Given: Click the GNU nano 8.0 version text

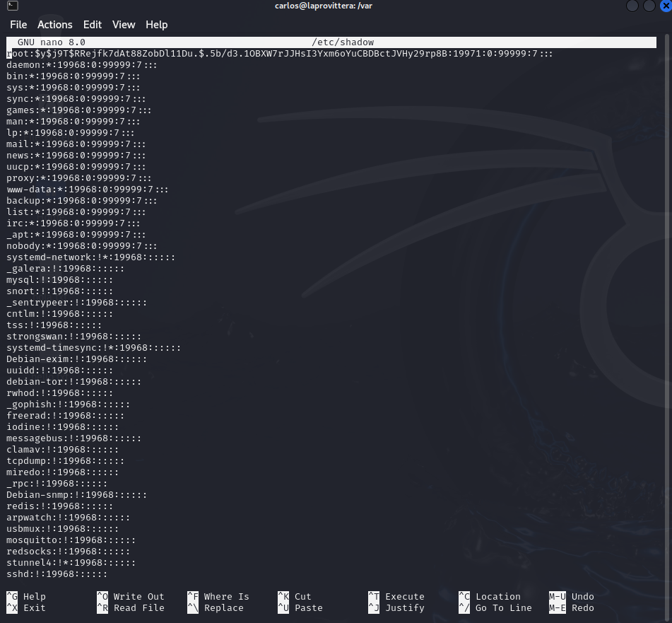Looking at the screenshot, I should 52,42.
